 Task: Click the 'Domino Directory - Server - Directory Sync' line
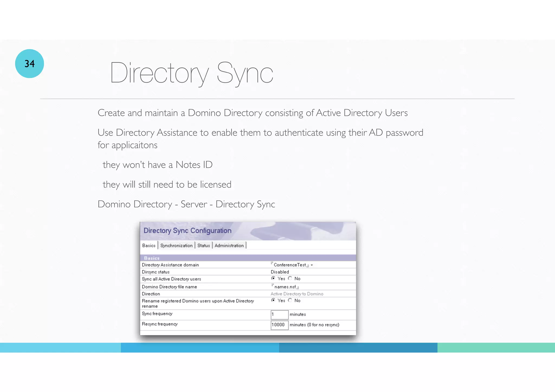coord(186,204)
